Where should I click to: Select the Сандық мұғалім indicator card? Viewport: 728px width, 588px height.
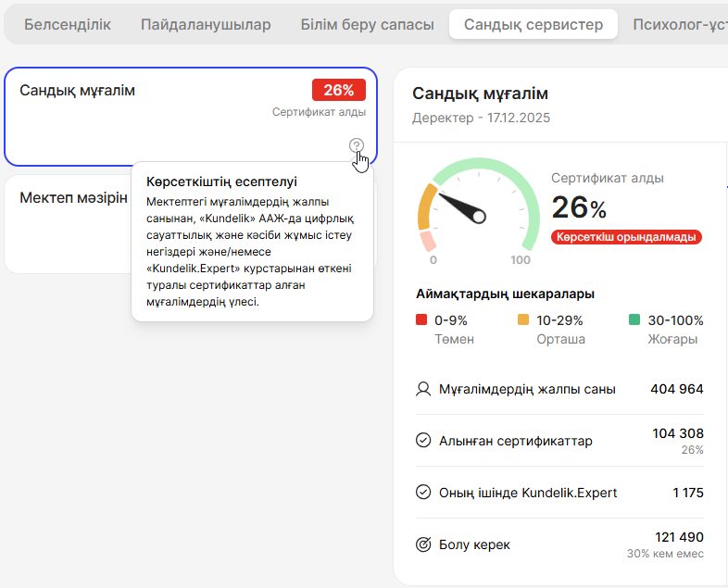pos(139,116)
